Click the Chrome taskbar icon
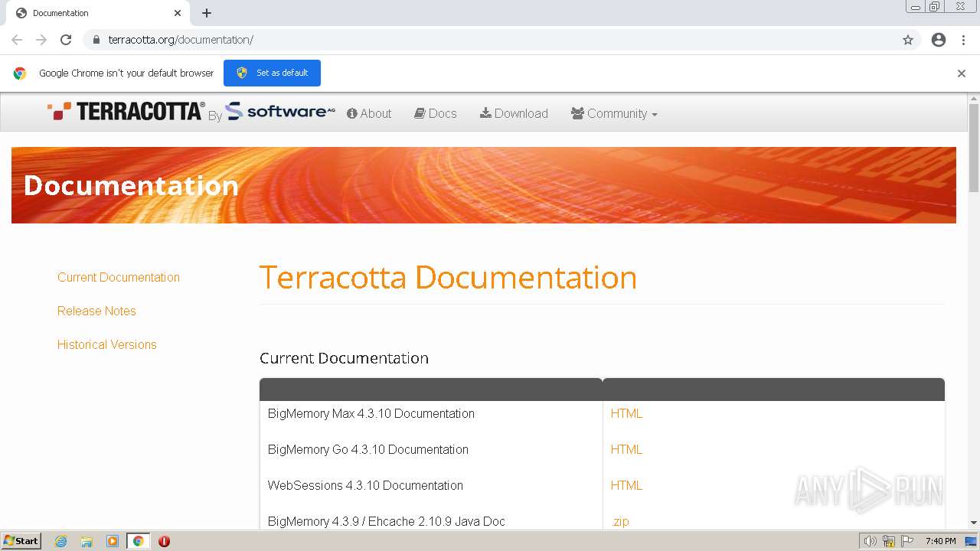This screenshot has width=980, height=551. click(138, 541)
